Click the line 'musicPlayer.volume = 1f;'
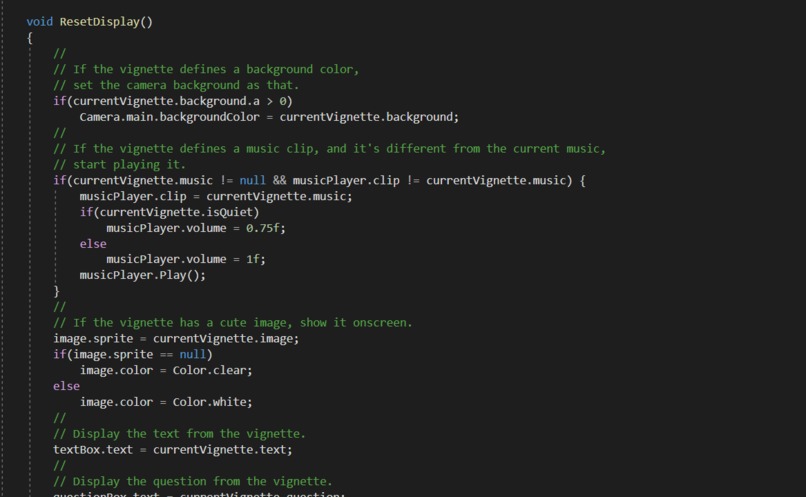806x497 pixels. click(186, 260)
